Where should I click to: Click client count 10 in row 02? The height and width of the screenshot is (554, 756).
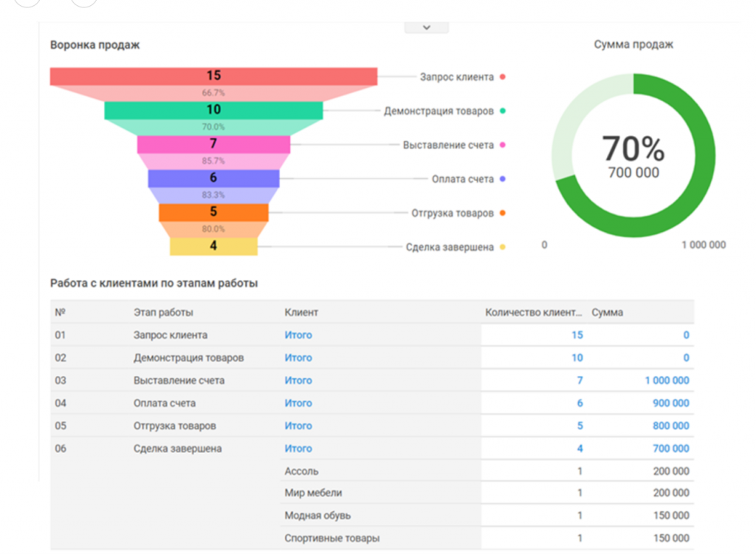coord(577,358)
